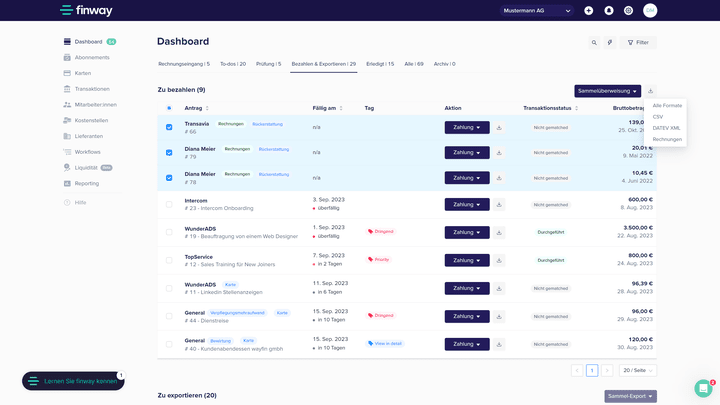Sort by the Fällig am column header
Viewport: 720px width, 405px height.
[324, 108]
